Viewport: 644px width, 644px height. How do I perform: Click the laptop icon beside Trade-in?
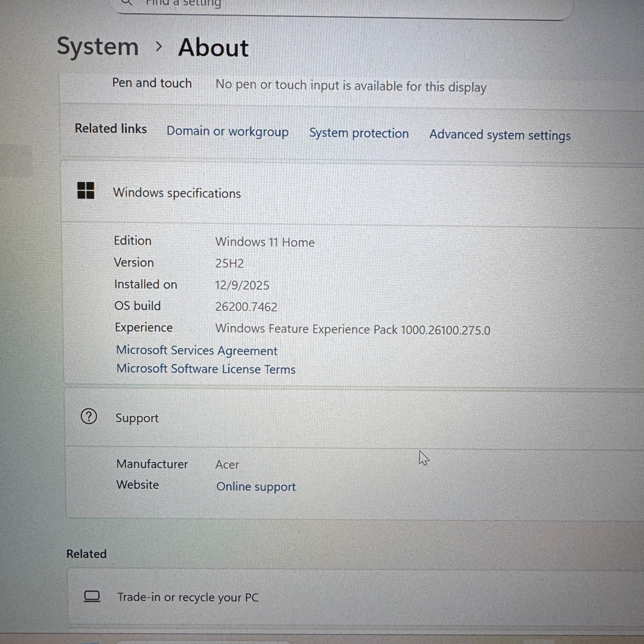pyautogui.click(x=92, y=596)
